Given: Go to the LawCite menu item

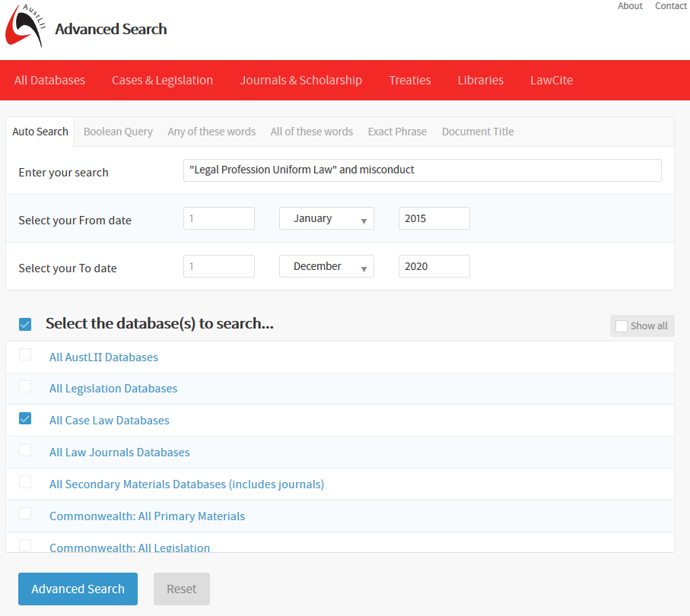Looking at the screenshot, I should pyautogui.click(x=551, y=81).
